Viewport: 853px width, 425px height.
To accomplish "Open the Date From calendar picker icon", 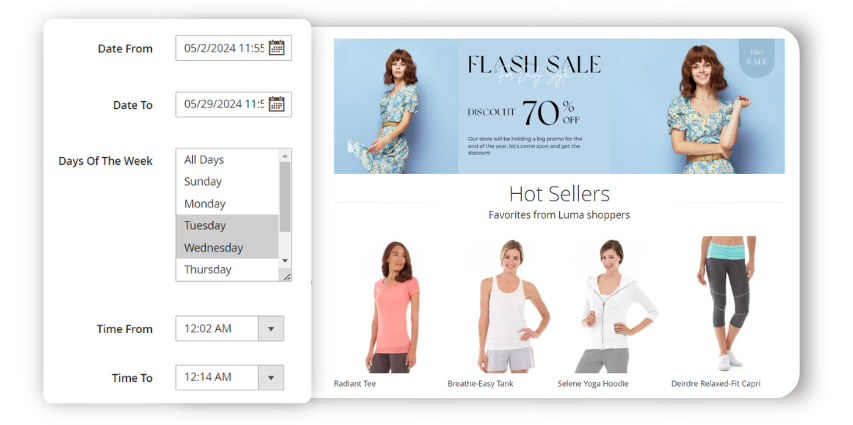I will [x=277, y=48].
